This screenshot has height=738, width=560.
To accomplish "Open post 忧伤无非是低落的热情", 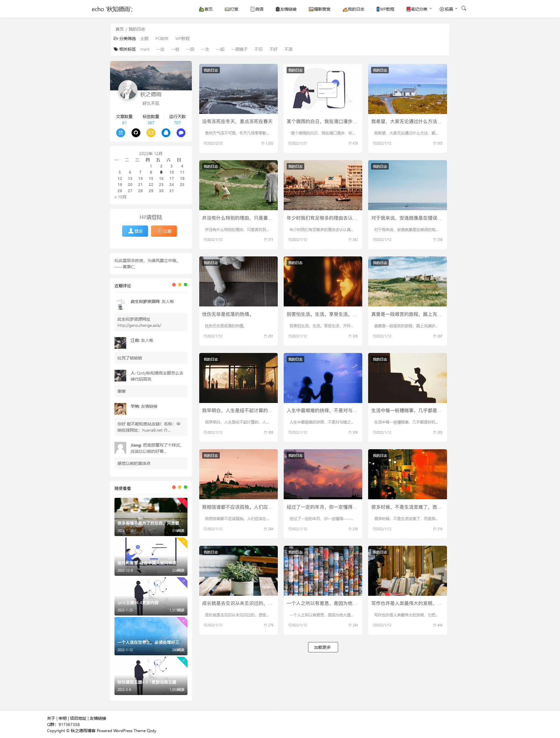I will pos(227,314).
